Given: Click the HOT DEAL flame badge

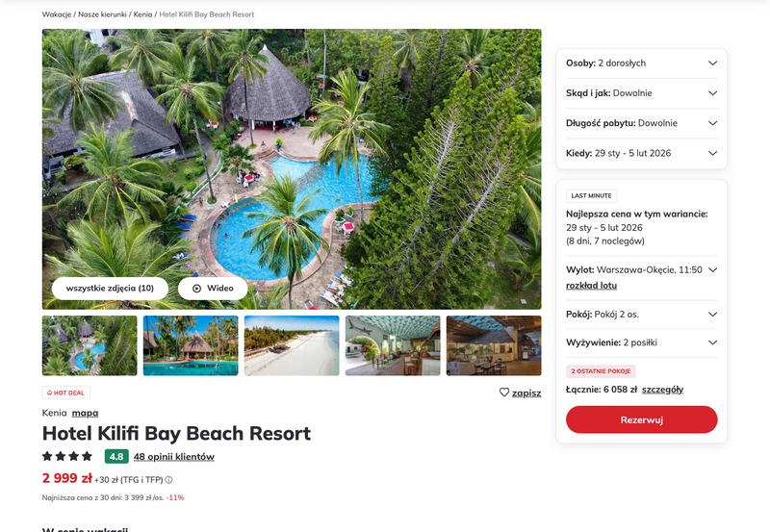Looking at the screenshot, I should 65,393.
